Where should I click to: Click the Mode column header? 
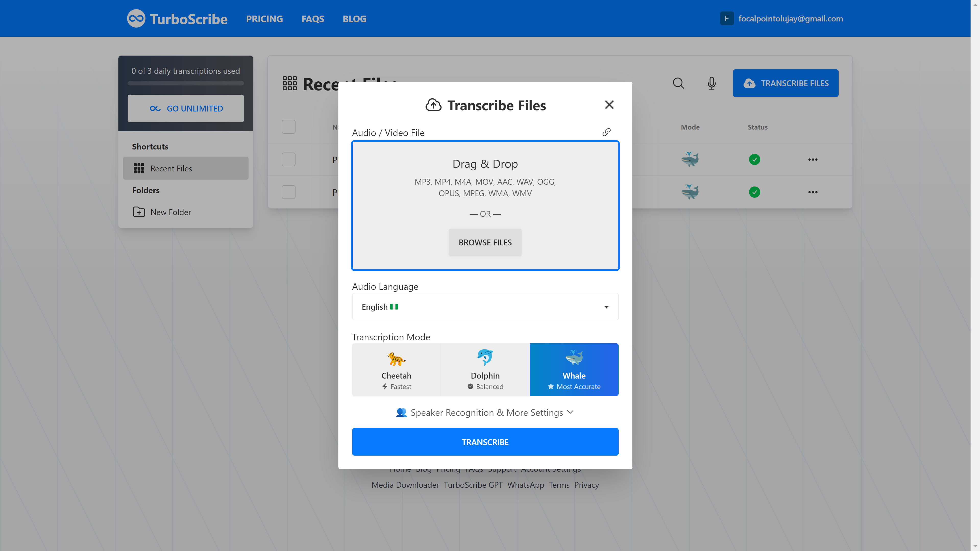click(690, 127)
